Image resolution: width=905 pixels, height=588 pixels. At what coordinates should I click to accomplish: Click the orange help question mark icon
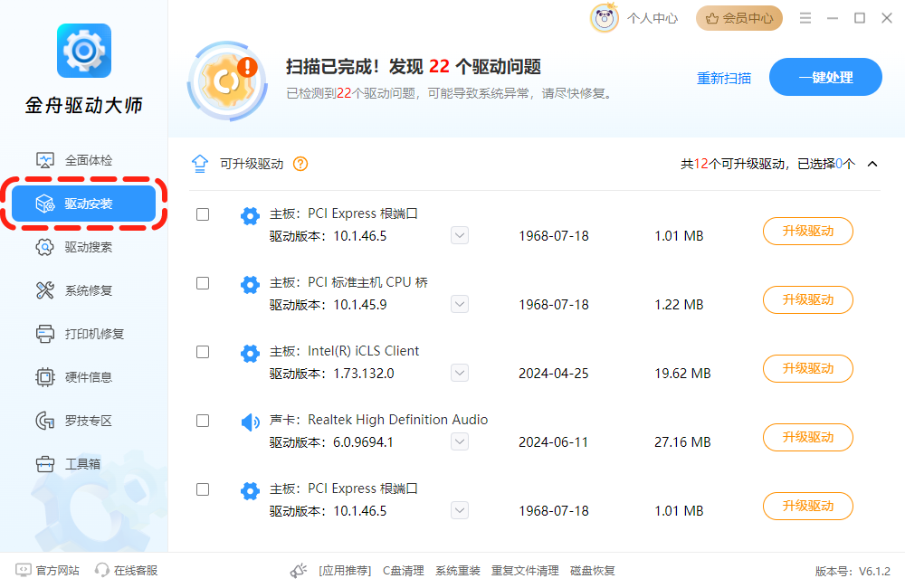pyautogui.click(x=300, y=164)
